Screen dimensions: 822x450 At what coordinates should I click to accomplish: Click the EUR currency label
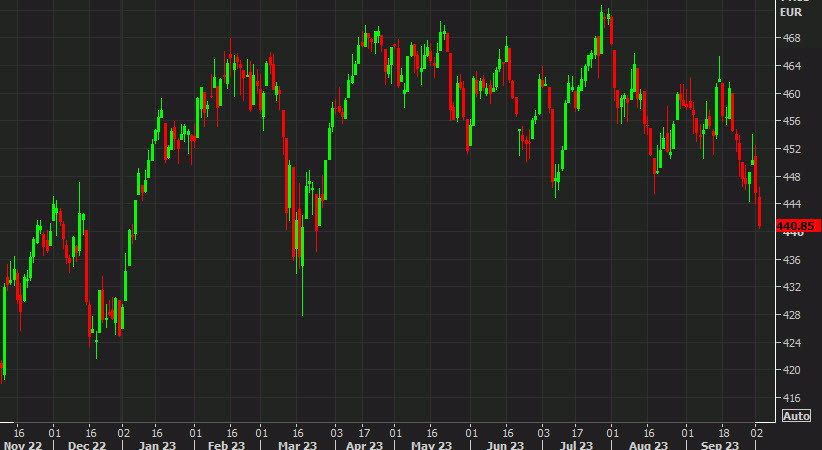pos(791,12)
